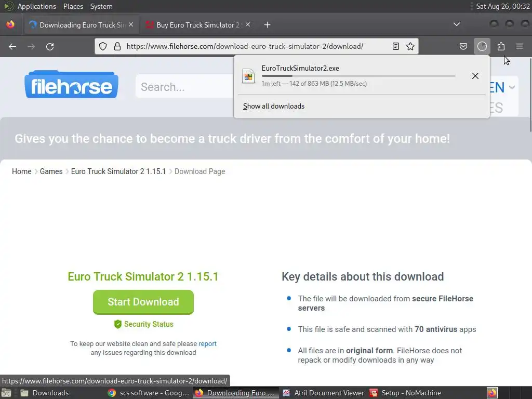This screenshot has width=532, height=399.
Task: Close the Downloading Euro Truck Simulator tab
Action: click(131, 25)
